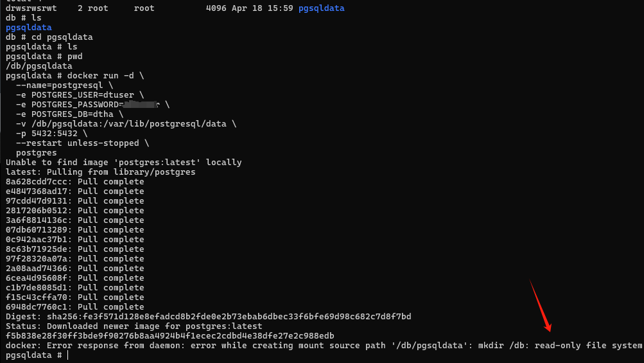This screenshot has height=363, width=644.
Task: Click the 'docker run -d' command text
Action: (x=105, y=76)
